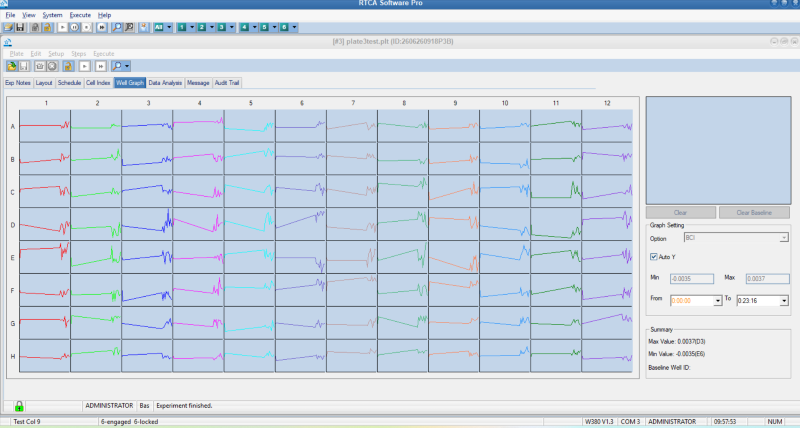
Task: Click the open plate icon in plate toolbar
Action: 12,66
